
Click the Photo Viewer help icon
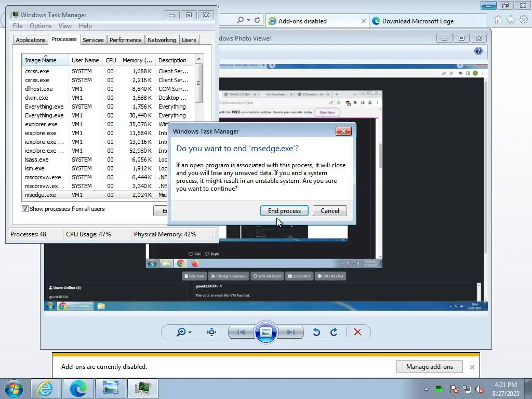click(x=478, y=51)
